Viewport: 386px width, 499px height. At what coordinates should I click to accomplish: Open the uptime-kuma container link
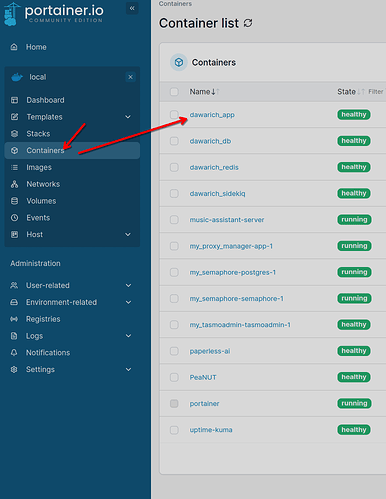pyautogui.click(x=211, y=430)
